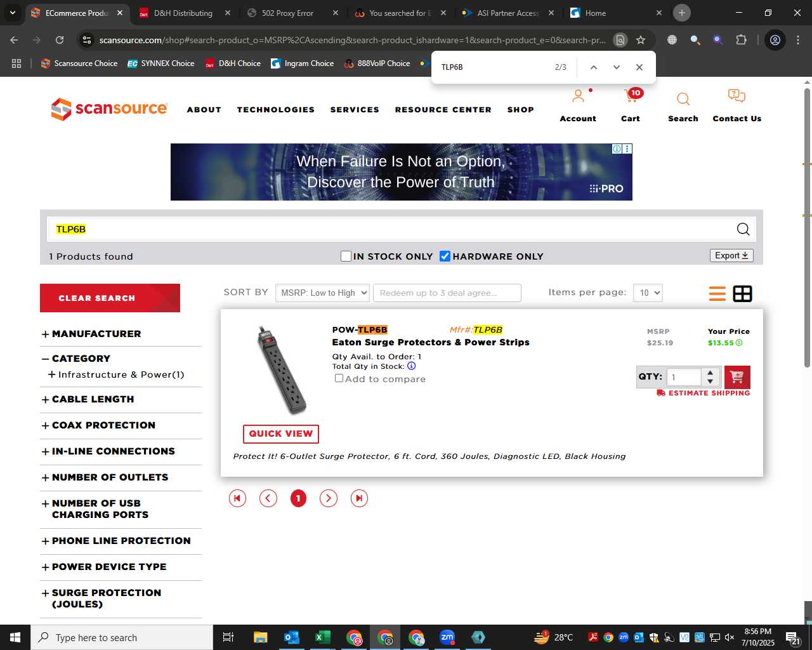Open Chrome profile avatar

pos(775,40)
